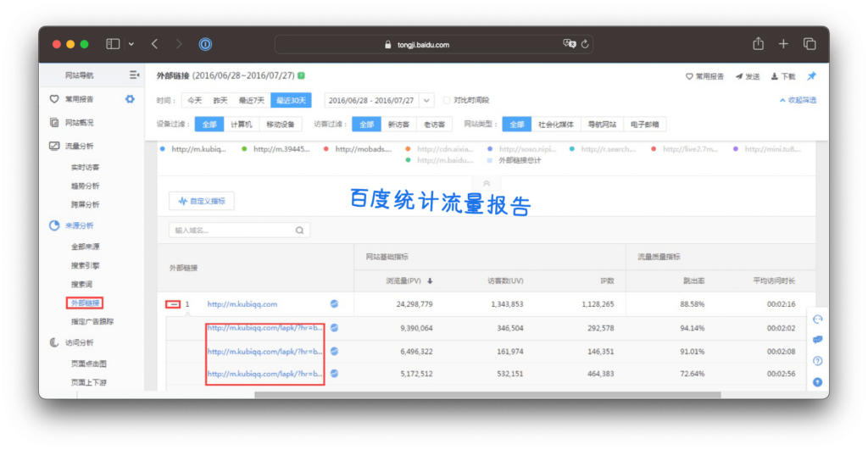Select 昨天 time range
Image resolution: width=868 pixels, height=450 pixels.
point(220,100)
